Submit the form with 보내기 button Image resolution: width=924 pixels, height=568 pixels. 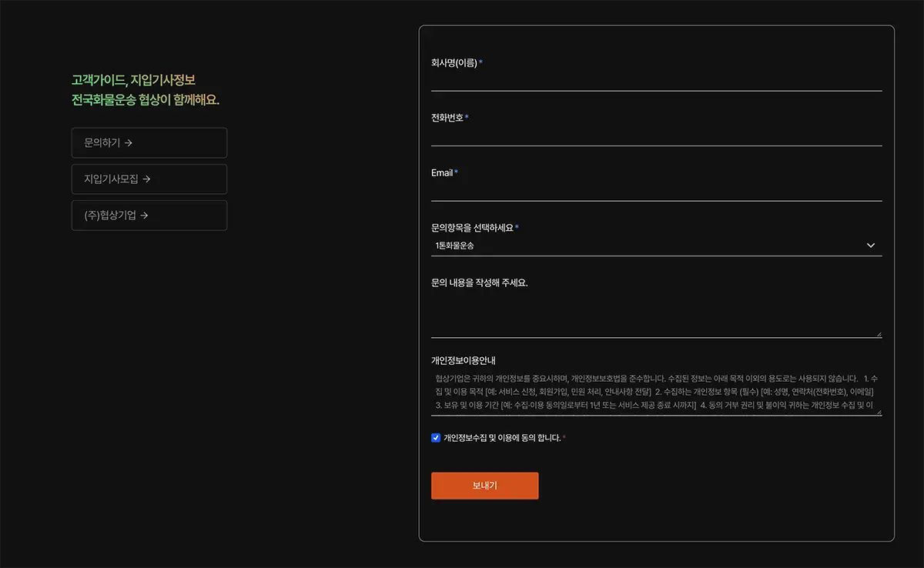coord(484,486)
